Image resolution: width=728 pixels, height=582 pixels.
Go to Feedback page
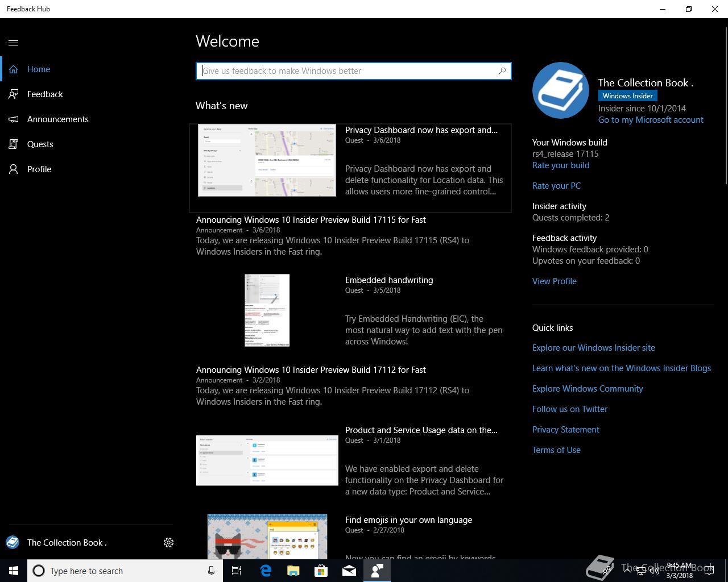45,94
